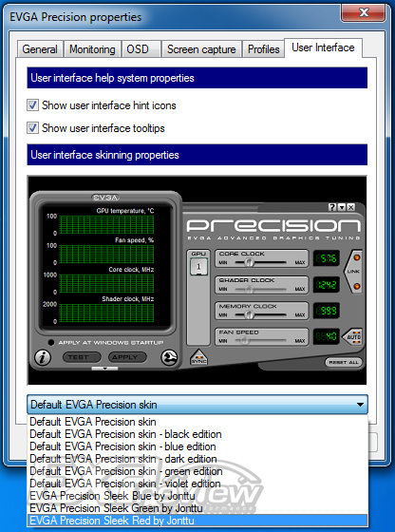395x532 pixels.
Task: Collapse the skin selection dropdown arrow
Action: [360, 405]
